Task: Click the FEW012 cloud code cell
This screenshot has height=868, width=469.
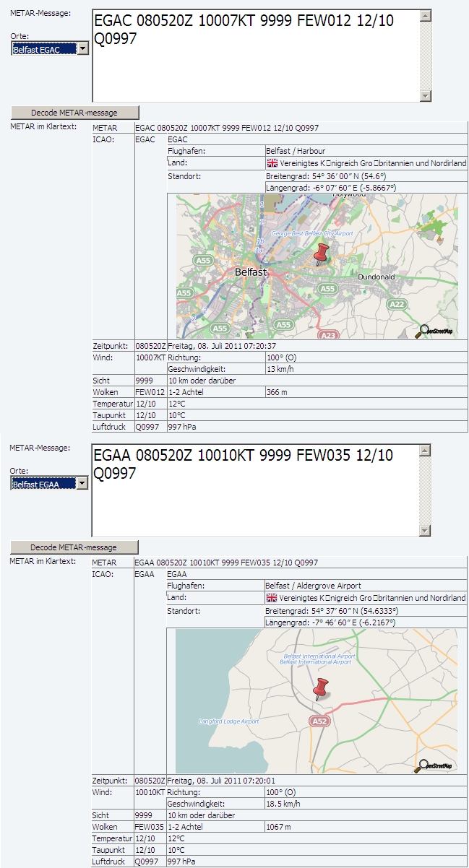Action: (x=150, y=392)
